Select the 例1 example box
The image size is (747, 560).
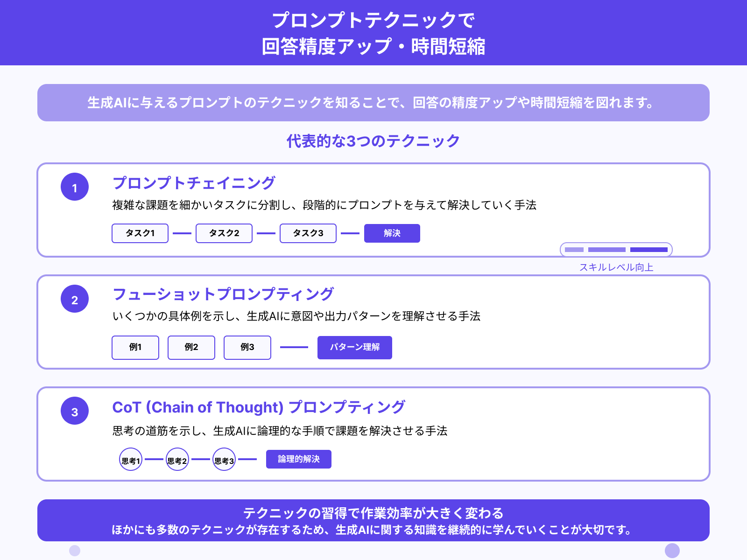(135, 347)
